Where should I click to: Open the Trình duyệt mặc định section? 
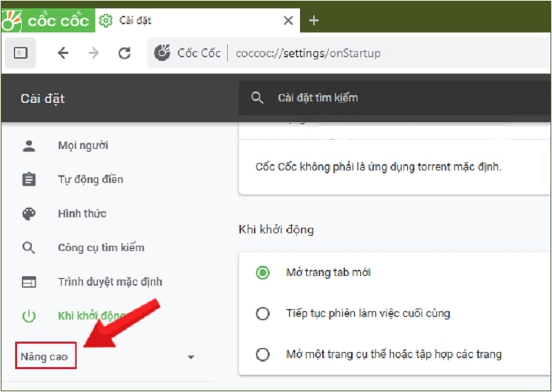[x=110, y=282]
